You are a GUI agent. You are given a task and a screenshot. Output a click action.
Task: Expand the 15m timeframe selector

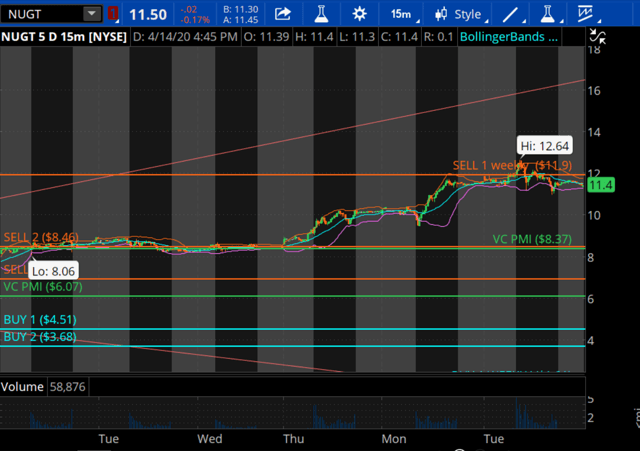(403, 14)
